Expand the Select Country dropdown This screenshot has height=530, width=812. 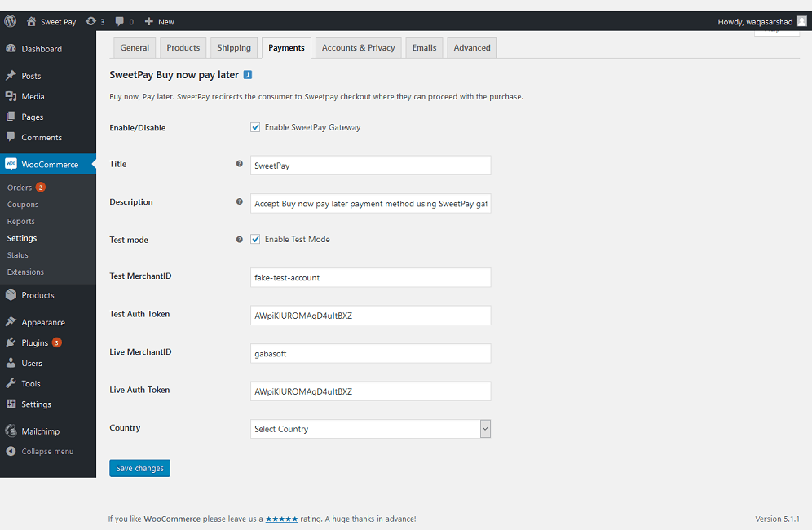(x=370, y=429)
